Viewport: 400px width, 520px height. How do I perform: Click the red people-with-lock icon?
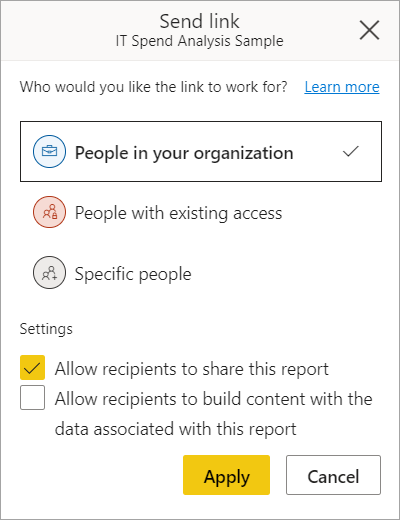[x=49, y=212]
